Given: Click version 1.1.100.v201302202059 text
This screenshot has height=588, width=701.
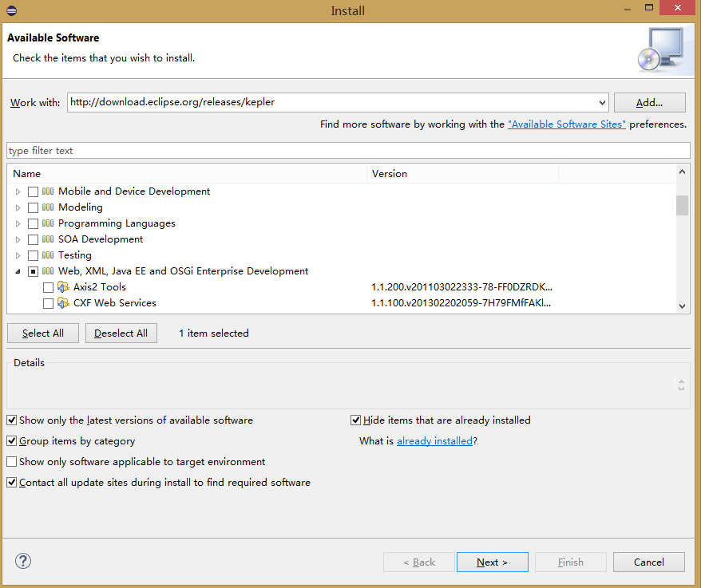Looking at the screenshot, I should click(461, 303).
